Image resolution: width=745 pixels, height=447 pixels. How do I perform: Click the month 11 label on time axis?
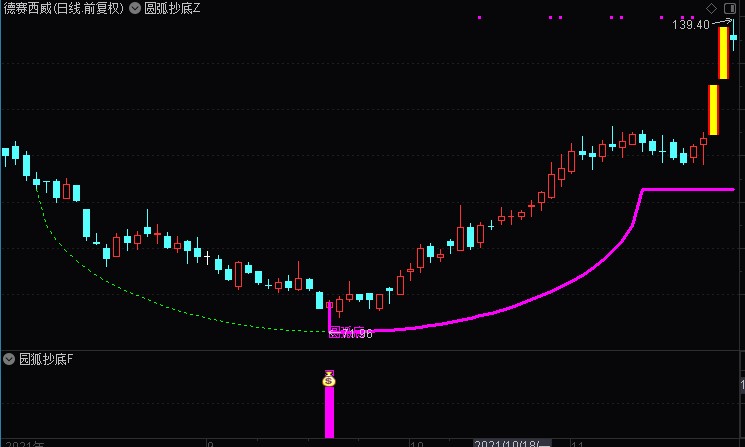click(x=577, y=444)
